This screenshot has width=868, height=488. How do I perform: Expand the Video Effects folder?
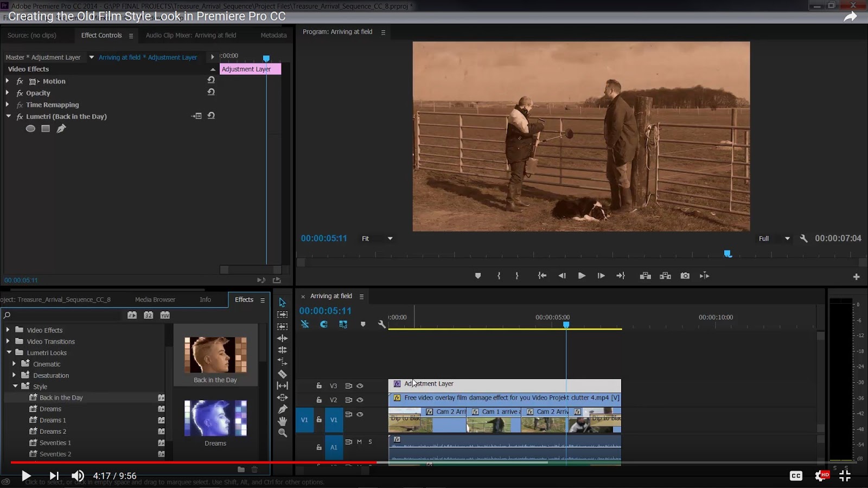point(8,330)
